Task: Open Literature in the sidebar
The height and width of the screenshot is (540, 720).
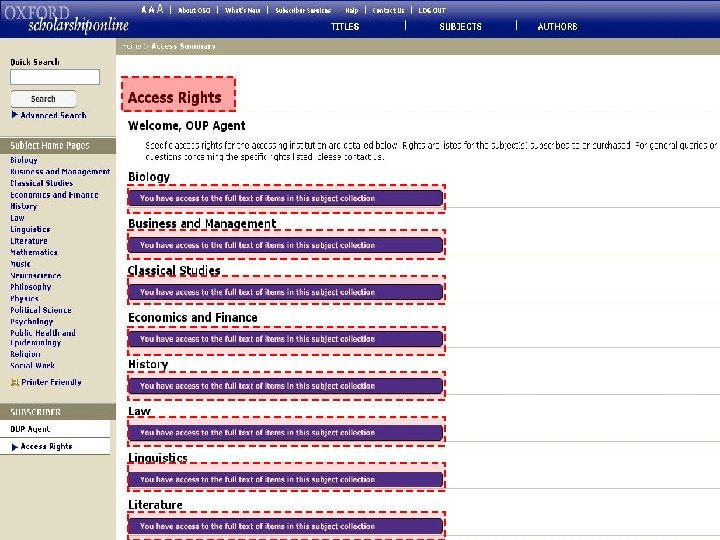Action: [29, 241]
